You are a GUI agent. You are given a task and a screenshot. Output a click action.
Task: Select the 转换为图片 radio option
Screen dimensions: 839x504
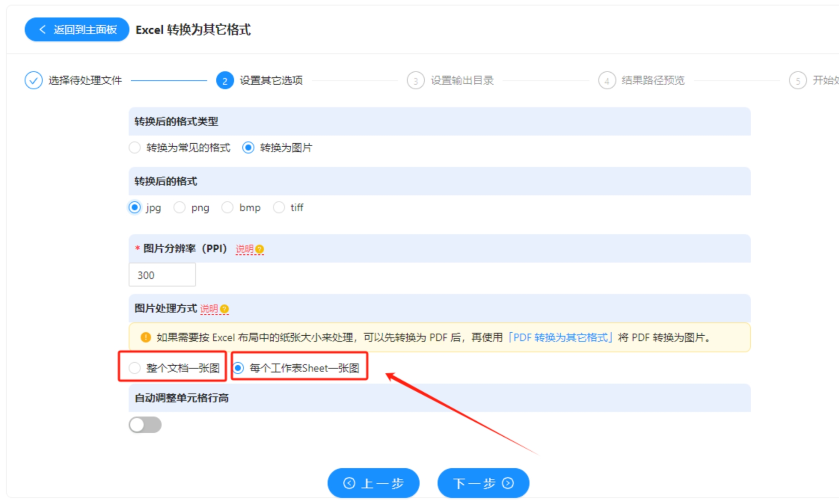tap(248, 148)
